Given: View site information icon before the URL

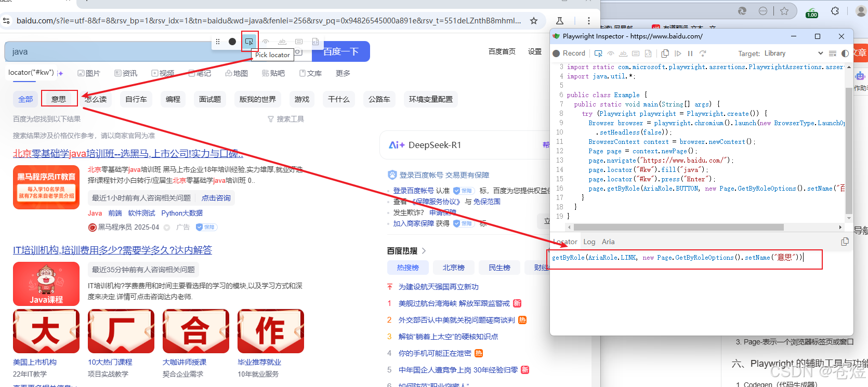Looking at the screenshot, I should point(6,21).
